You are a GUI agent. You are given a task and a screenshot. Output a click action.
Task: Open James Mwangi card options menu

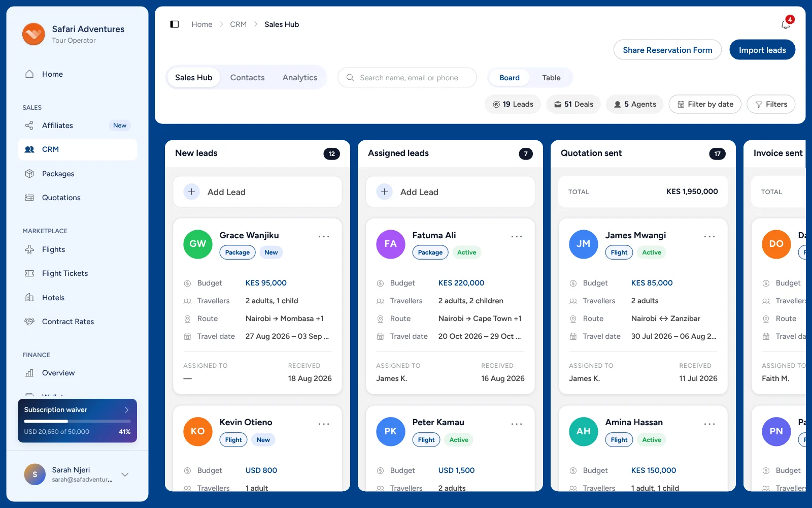click(x=709, y=237)
